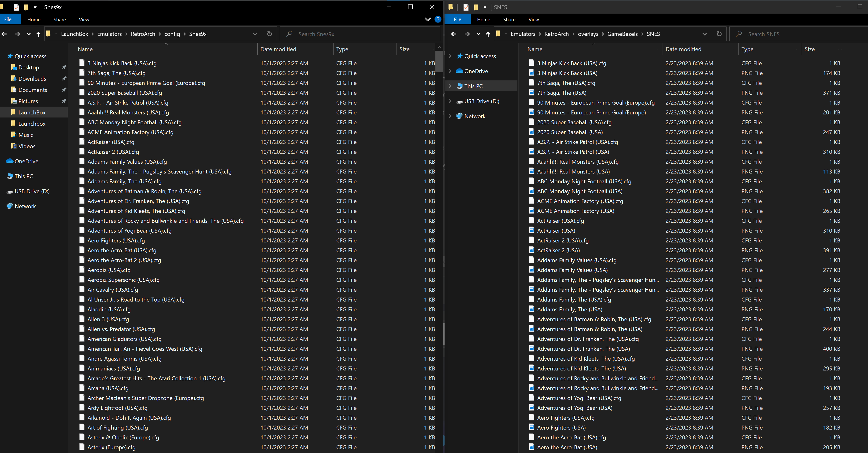Viewport: 868px width, 453px height.
Task: Expand This PC in SNES sidebar
Action: [x=450, y=86]
